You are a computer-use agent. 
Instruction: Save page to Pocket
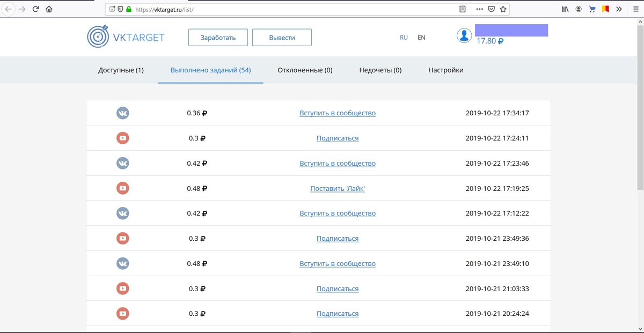coord(491,9)
